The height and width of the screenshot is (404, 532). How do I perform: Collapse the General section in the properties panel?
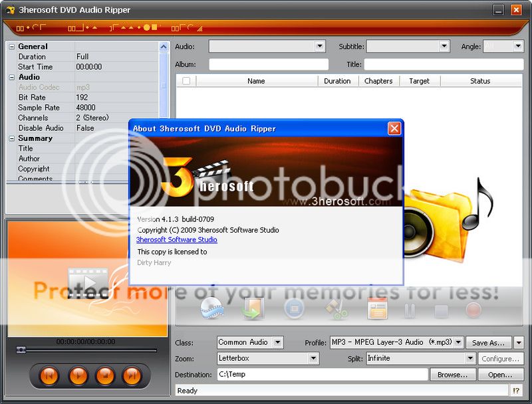12,47
